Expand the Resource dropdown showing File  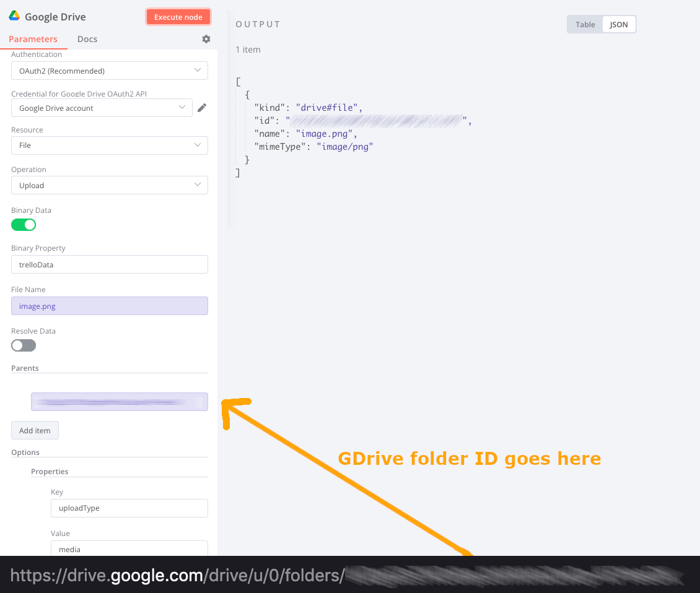click(109, 145)
